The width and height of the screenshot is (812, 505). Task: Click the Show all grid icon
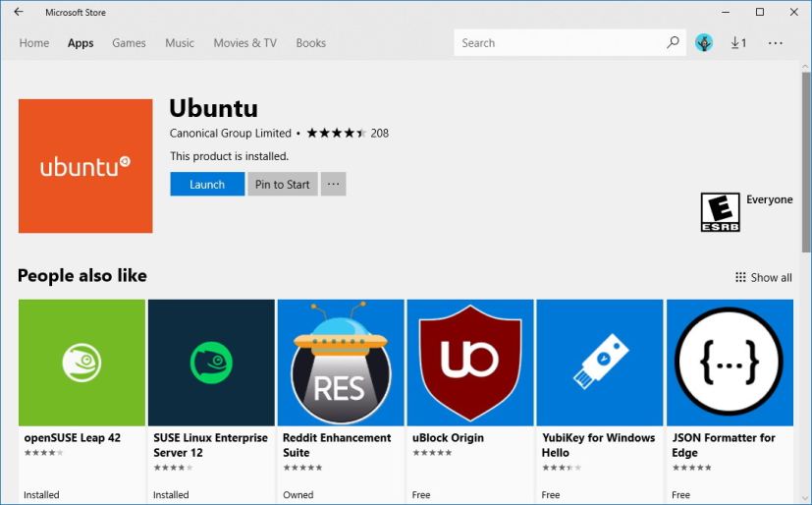coord(740,277)
